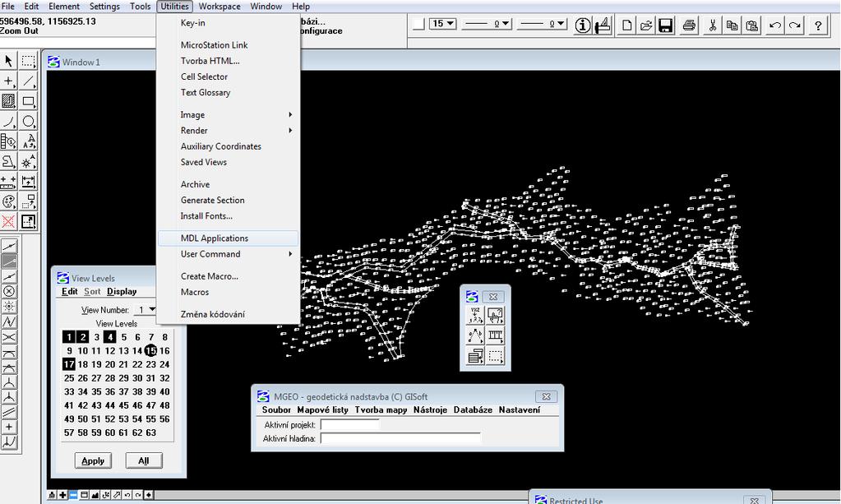Open Tvorba mapy menu in MGEO
Screen dimensions: 841x504
[381, 409]
